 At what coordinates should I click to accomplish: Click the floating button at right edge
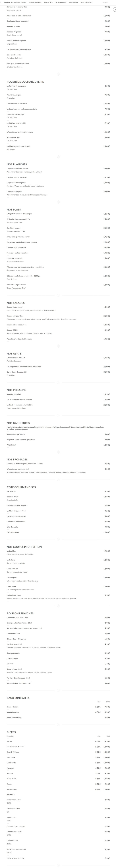[115, 10]
